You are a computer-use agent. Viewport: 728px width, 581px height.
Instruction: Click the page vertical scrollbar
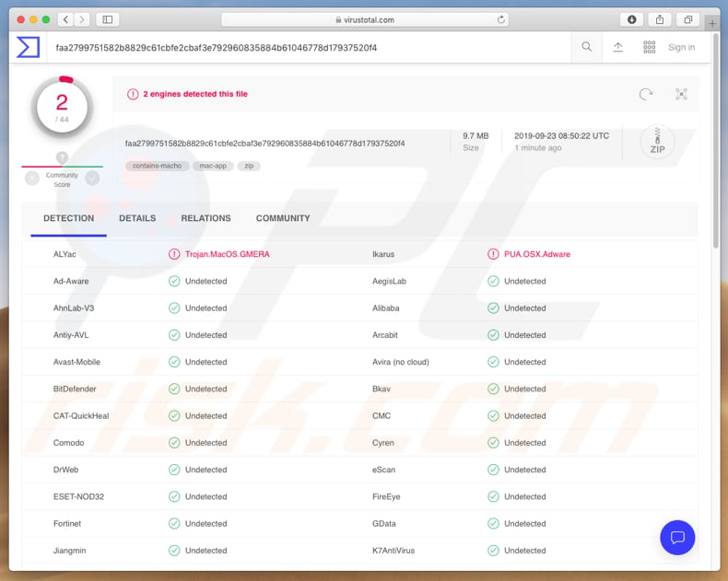(715, 139)
